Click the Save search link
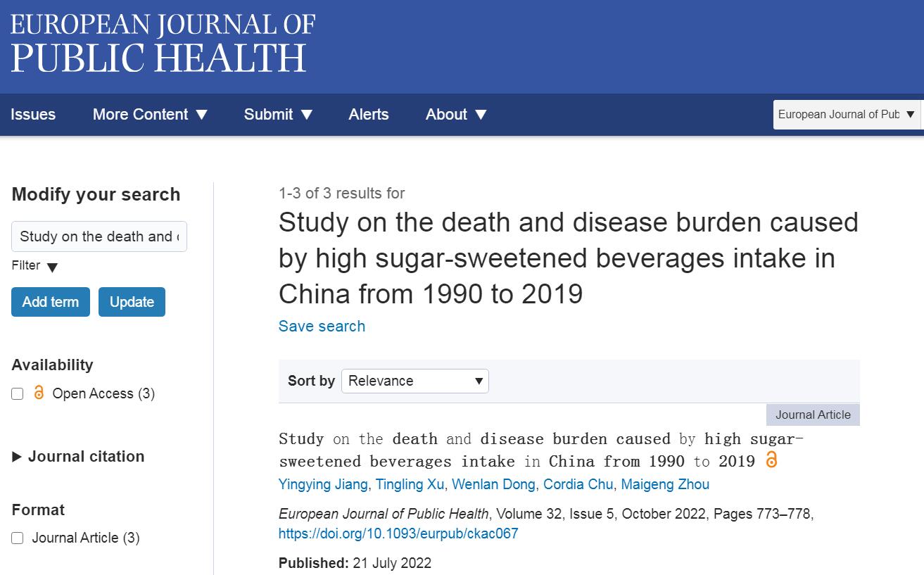This screenshot has height=575, width=924. [x=322, y=326]
